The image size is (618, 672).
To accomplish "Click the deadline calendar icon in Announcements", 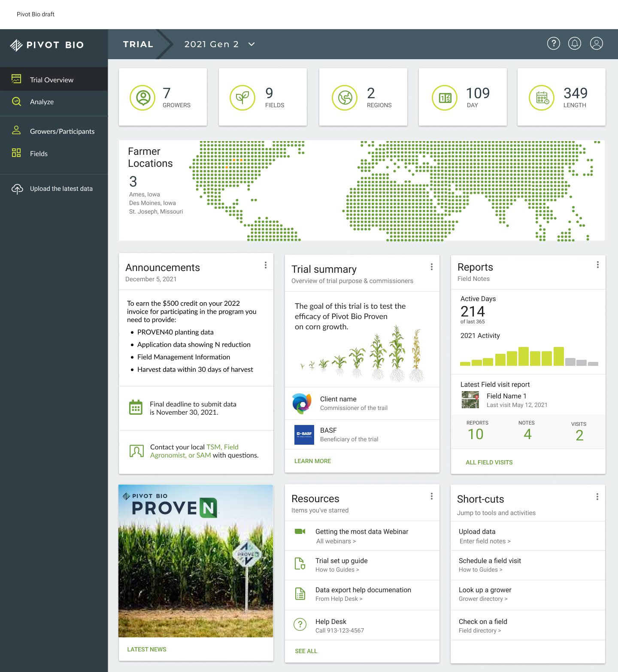I will tap(136, 407).
